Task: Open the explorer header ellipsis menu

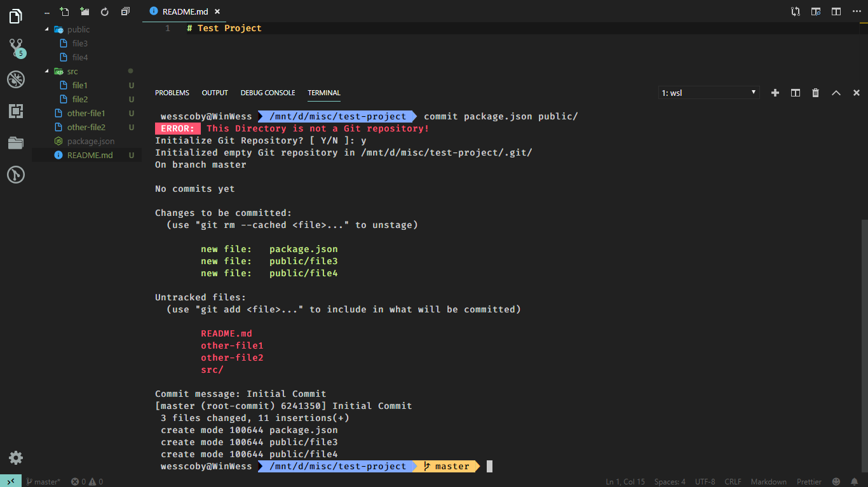Action: (x=46, y=11)
